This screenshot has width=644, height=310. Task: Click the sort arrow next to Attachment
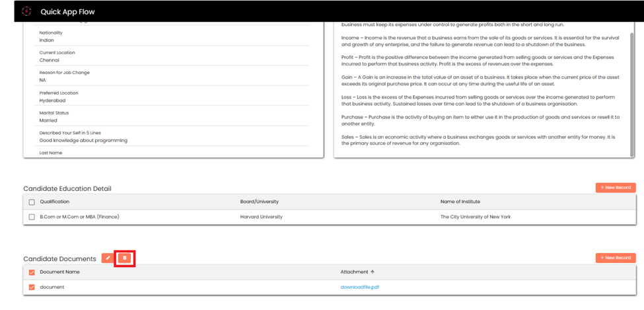point(372,272)
